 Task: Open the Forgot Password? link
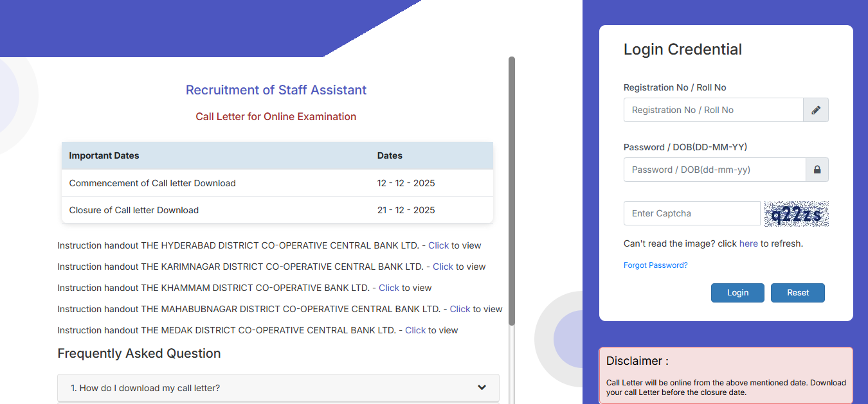click(655, 265)
